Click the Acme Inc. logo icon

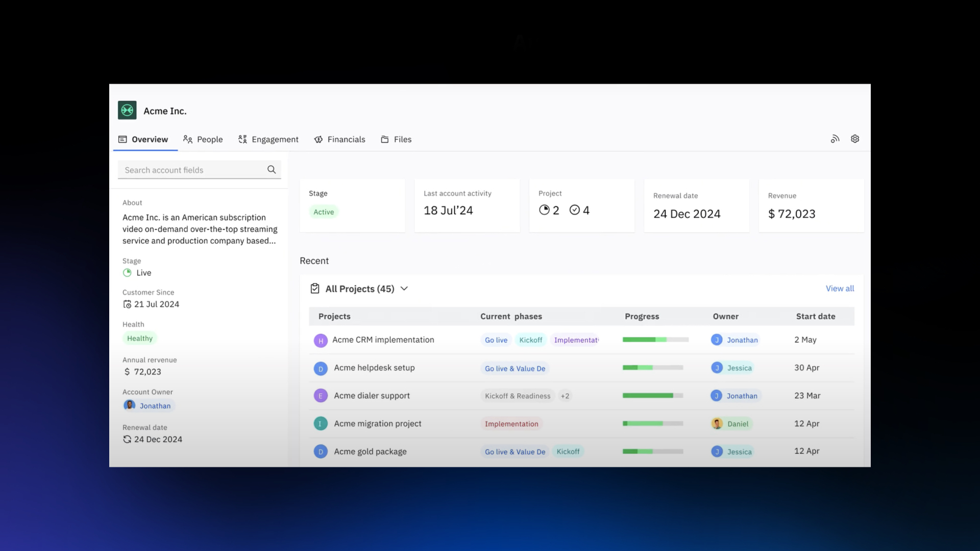click(x=127, y=110)
